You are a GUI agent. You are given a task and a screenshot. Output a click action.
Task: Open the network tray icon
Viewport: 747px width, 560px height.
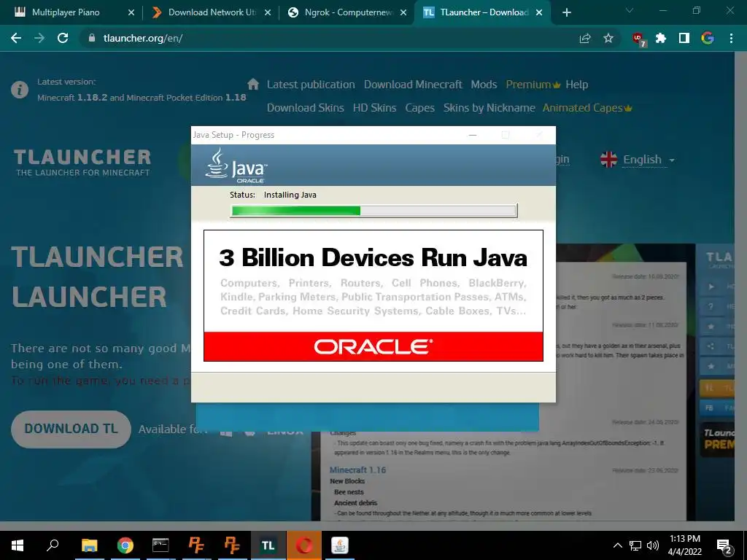pyautogui.click(x=635, y=545)
